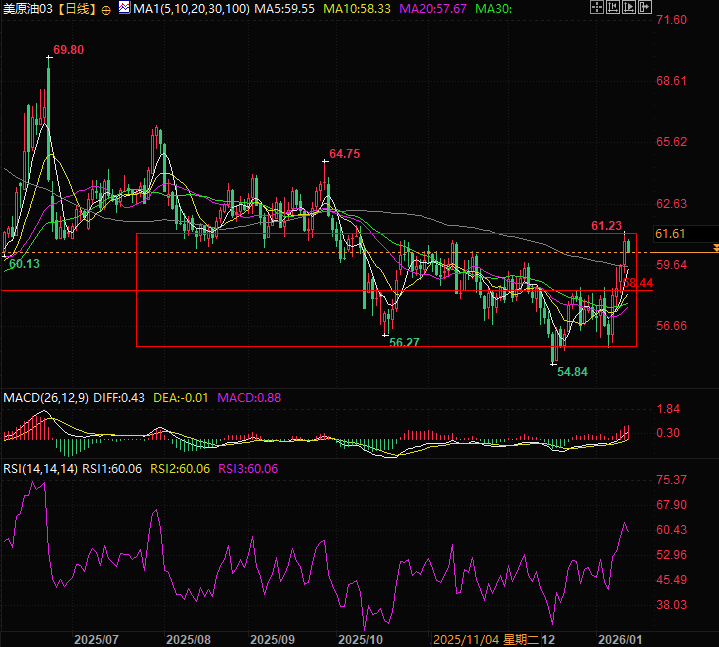Click the 2026/01 date on time axis

(x=621, y=638)
